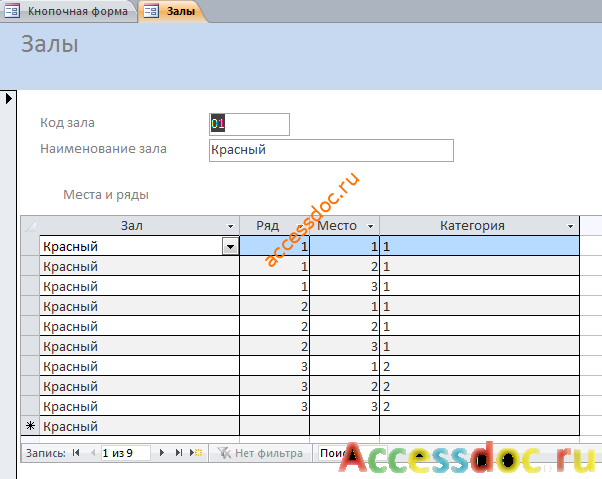Click the Места и ряды subform label

pyautogui.click(x=106, y=195)
